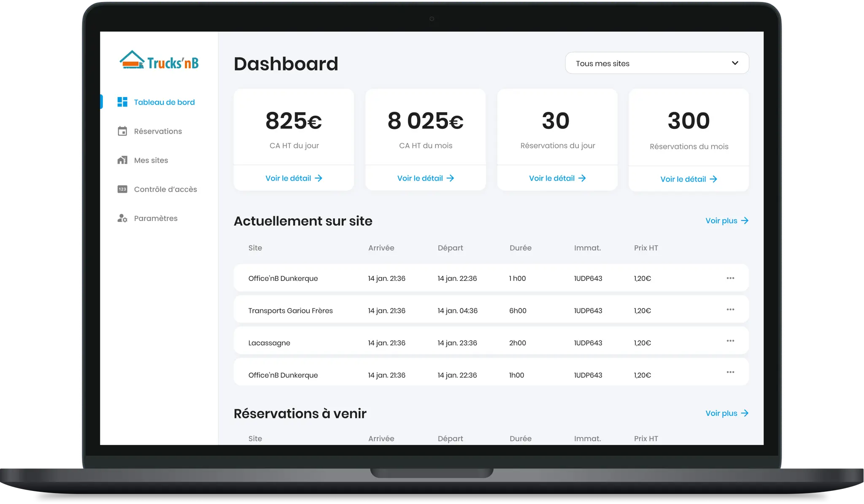Click Voir plus for Actuellement sur site

[726, 221]
